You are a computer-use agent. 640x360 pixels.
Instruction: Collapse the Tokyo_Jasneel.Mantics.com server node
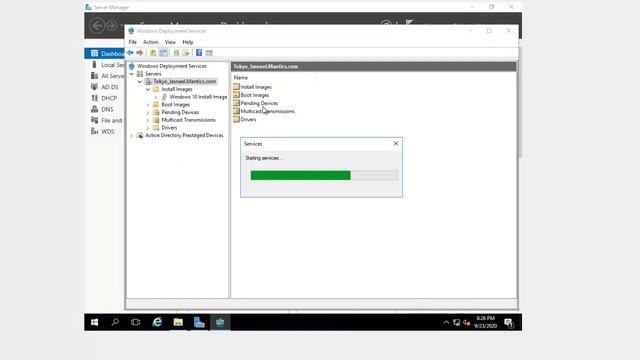[x=140, y=82]
